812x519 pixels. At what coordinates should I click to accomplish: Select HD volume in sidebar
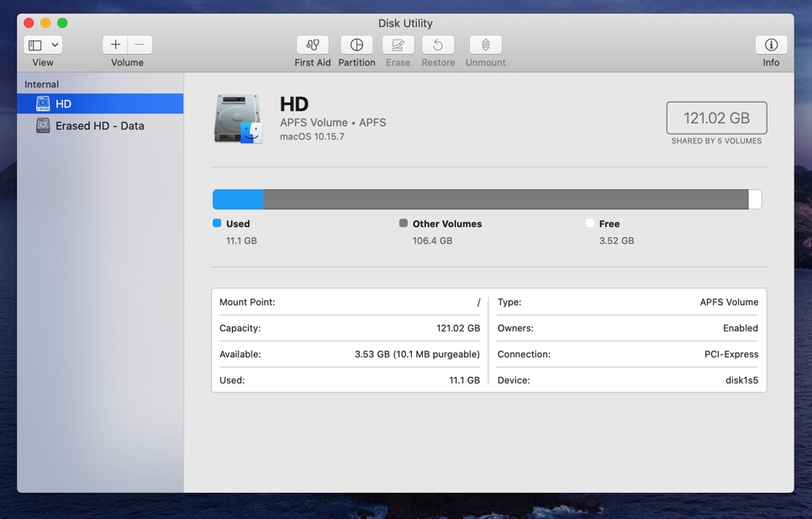(100, 103)
